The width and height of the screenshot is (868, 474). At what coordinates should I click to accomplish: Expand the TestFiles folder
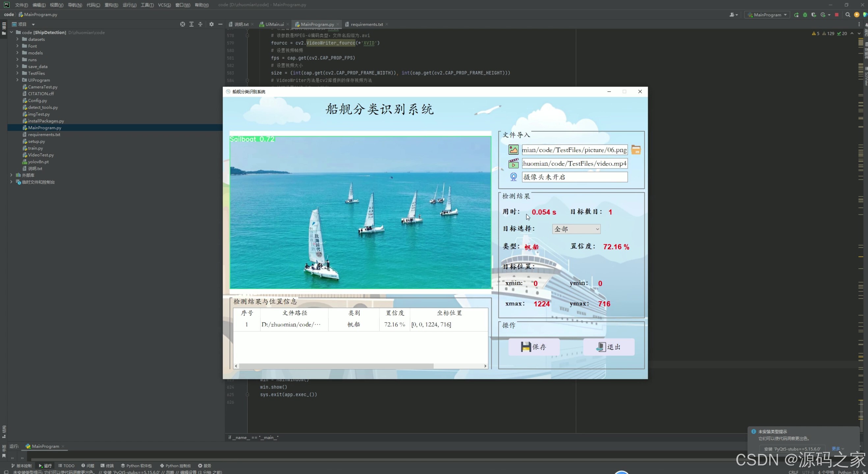(x=17, y=73)
